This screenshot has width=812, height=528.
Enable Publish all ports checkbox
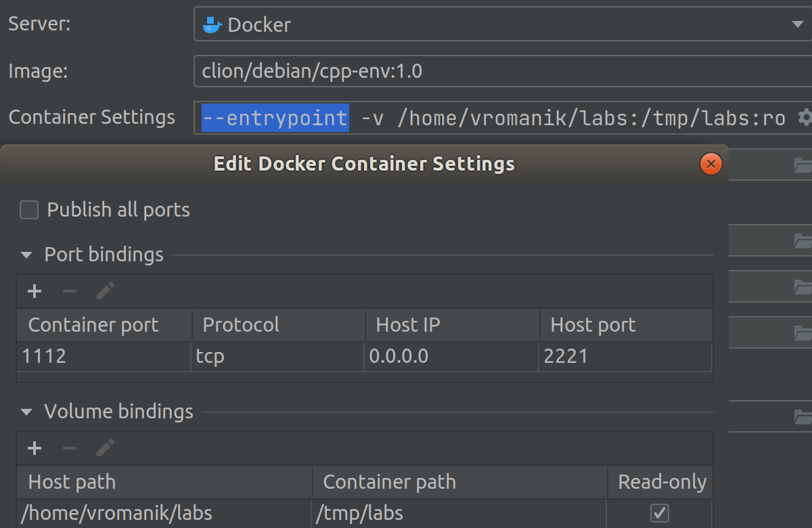pos(29,211)
